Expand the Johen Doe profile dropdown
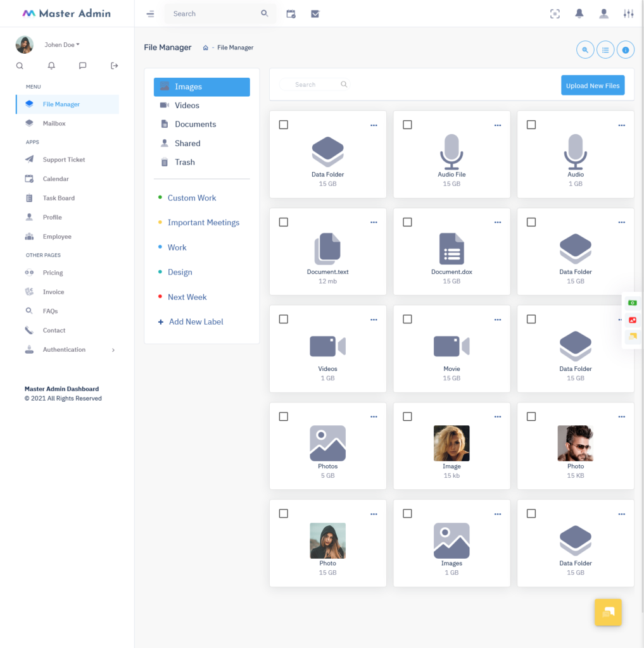 coord(61,44)
